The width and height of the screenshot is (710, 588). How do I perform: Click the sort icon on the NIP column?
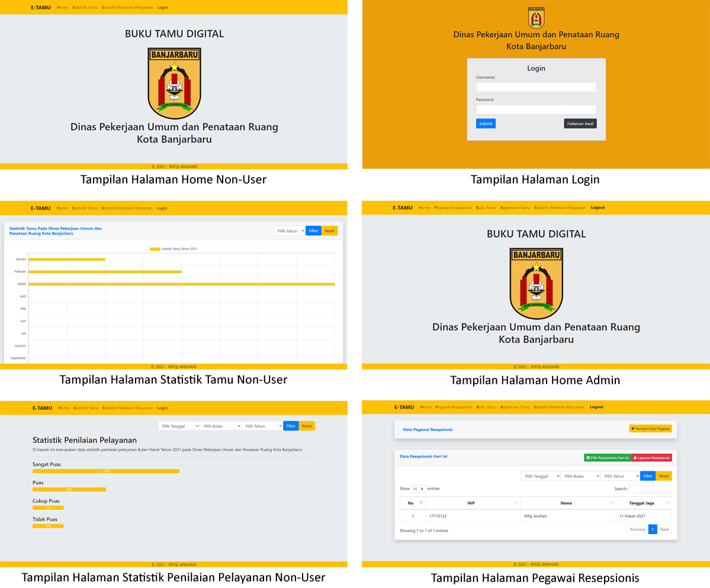[516, 503]
